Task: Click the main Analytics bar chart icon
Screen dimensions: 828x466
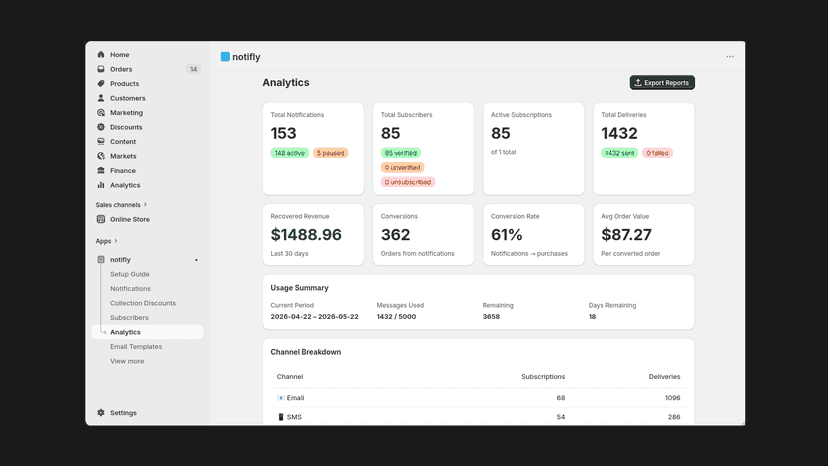Action: (101, 185)
